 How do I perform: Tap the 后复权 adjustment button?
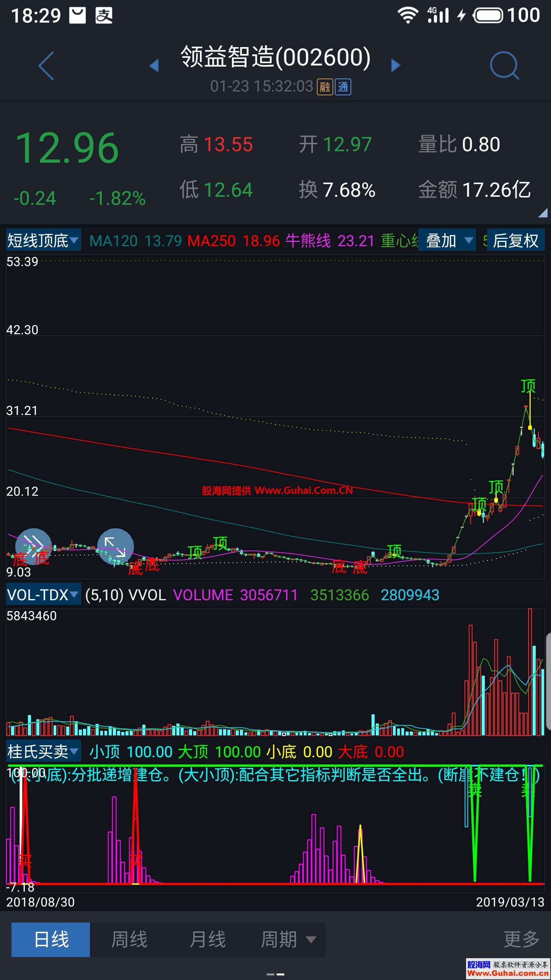click(x=516, y=240)
